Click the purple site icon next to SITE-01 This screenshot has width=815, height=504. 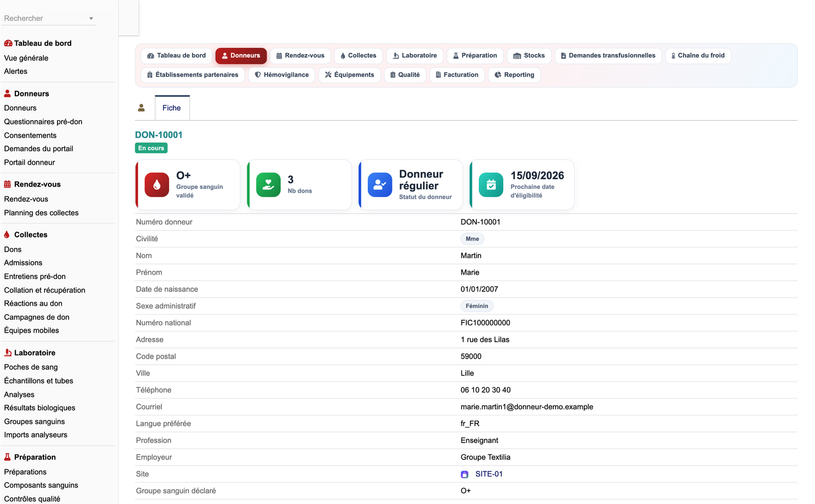coord(465,474)
